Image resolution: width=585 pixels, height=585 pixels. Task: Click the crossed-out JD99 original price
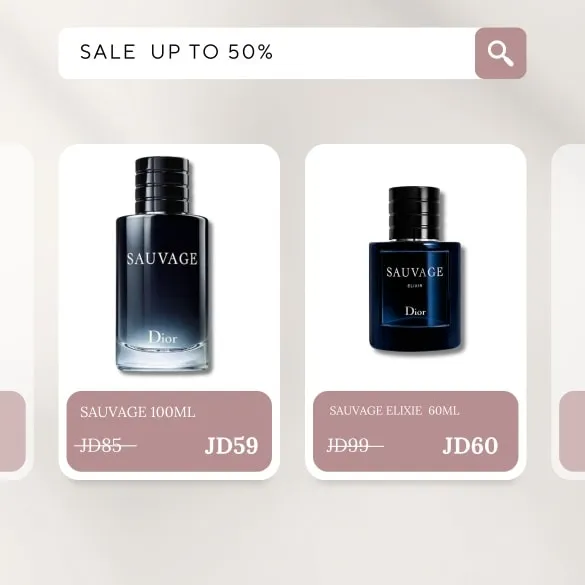(354, 445)
